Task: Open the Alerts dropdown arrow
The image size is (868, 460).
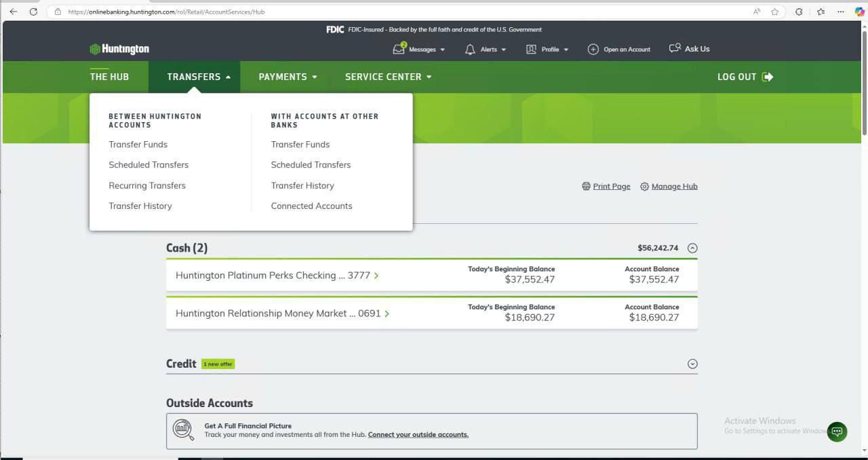Action: (x=503, y=50)
